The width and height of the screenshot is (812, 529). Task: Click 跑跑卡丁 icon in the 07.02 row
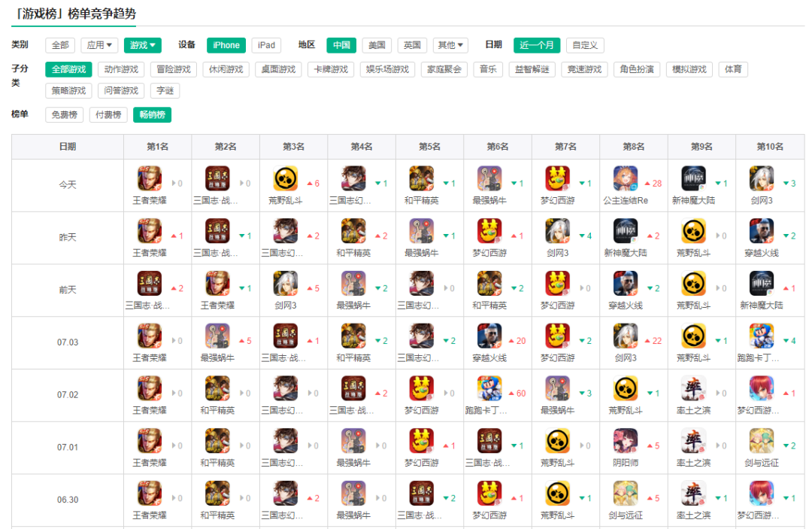[489, 388]
